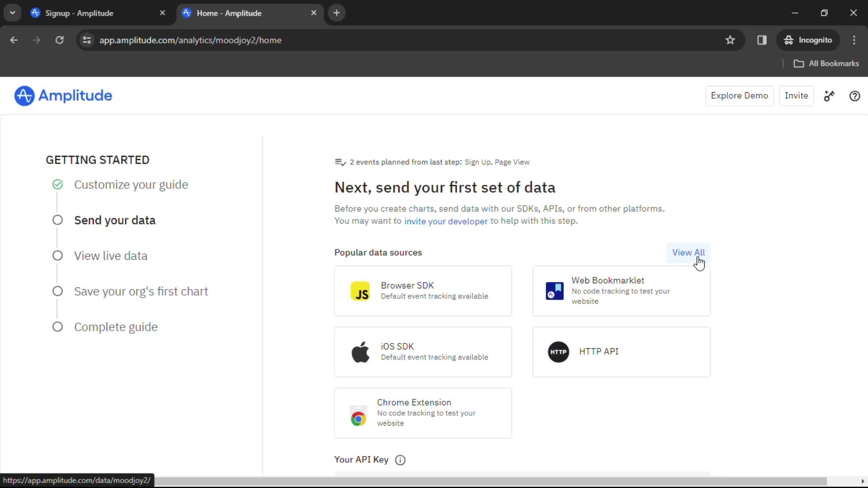Click the invite your developer link
This screenshot has height=488, width=868.
point(446,221)
